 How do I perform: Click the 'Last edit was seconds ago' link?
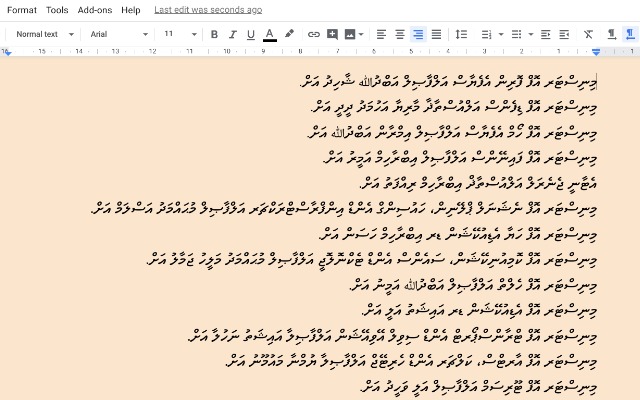pos(208,10)
